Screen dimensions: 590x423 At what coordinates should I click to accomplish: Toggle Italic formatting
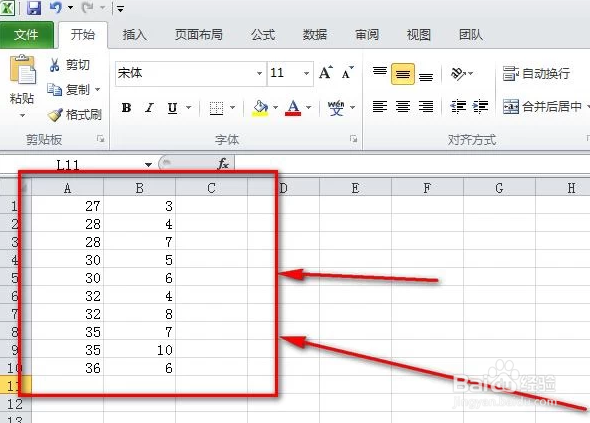click(149, 108)
